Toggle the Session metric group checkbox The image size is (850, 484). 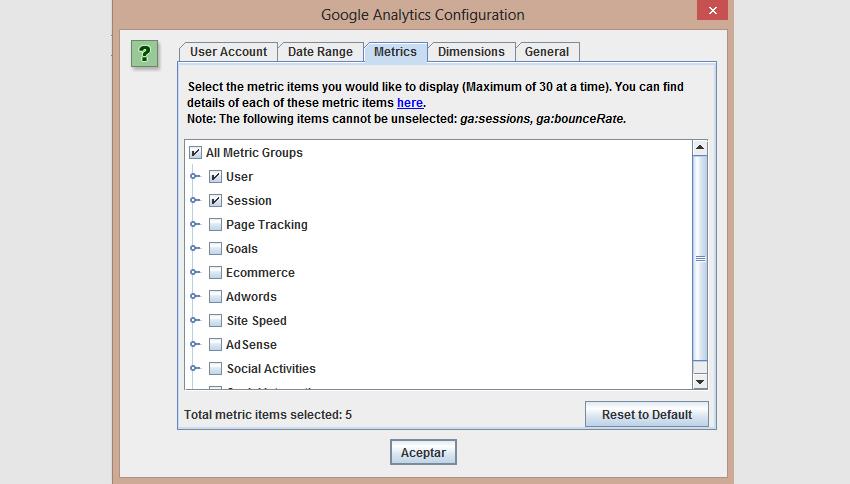215,201
